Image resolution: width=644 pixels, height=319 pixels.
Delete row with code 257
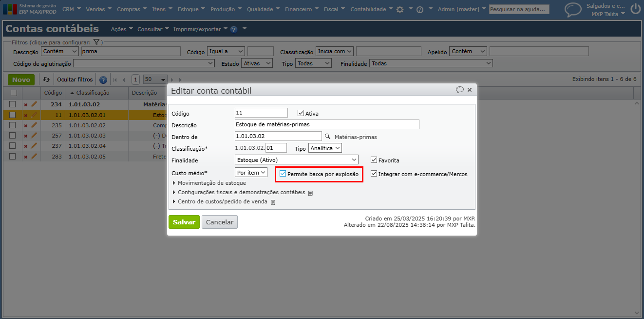pyautogui.click(x=26, y=136)
